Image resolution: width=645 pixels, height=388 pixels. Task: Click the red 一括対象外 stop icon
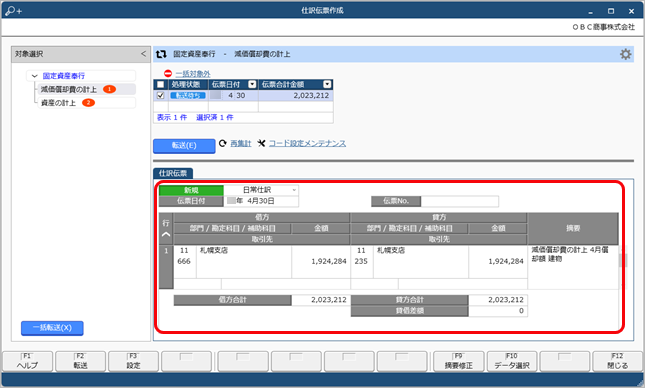click(x=168, y=74)
